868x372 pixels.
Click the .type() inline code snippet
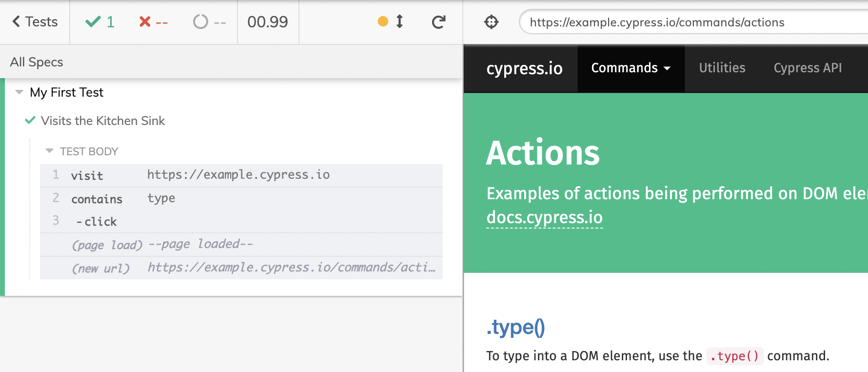(735, 356)
